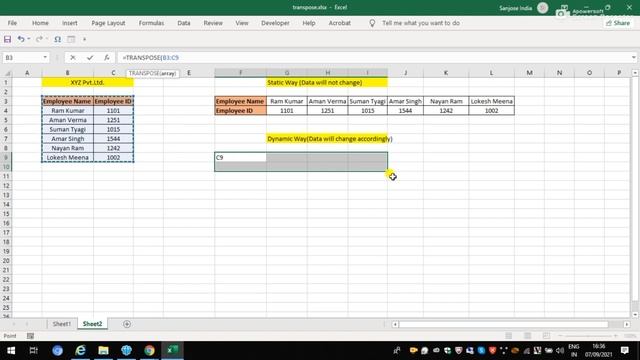The height and width of the screenshot is (360, 640).
Task: Add a new sheet with plus icon
Action: tap(127, 324)
